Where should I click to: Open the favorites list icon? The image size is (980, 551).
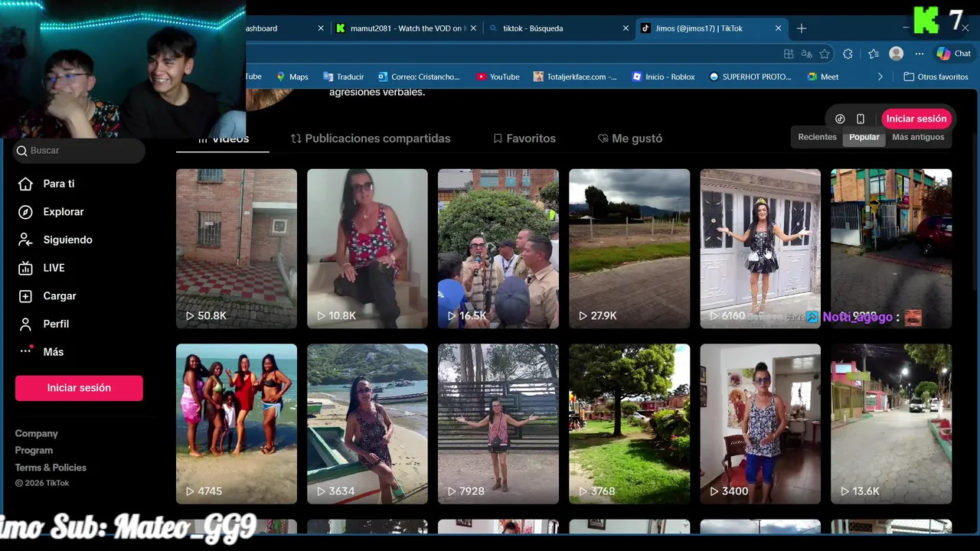tap(874, 54)
